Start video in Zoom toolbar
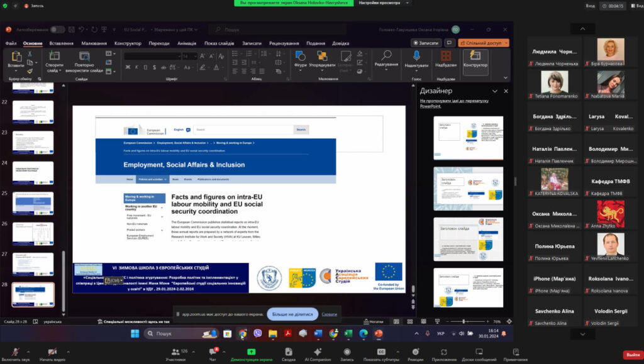The width and height of the screenshot is (644, 364). pyautogui.click(x=52, y=351)
